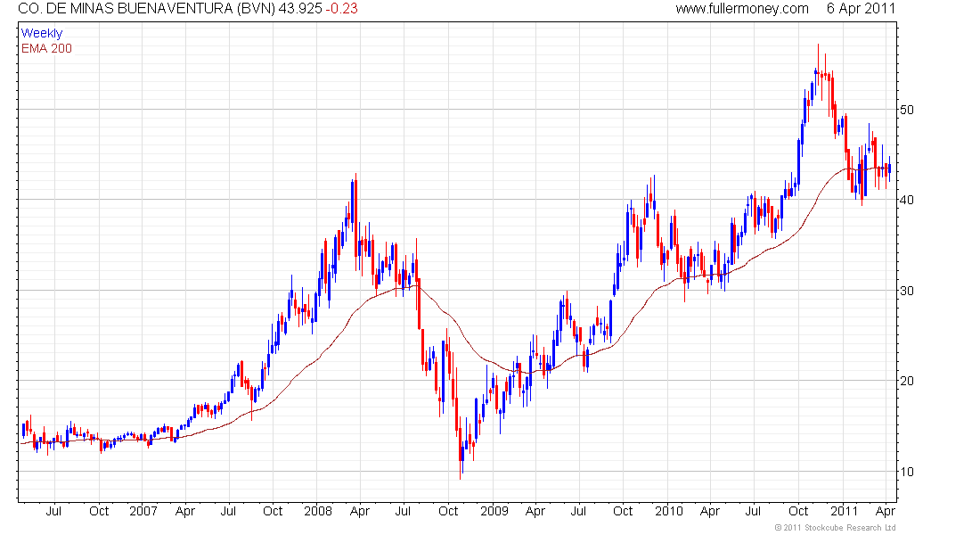
Task: Open the www.fullermoney.com text
Action: point(742,9)
